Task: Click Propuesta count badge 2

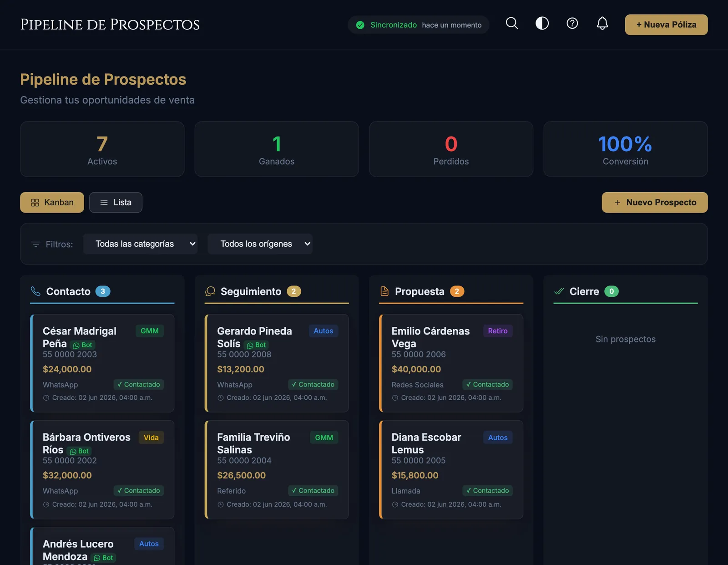Action: 457,291
